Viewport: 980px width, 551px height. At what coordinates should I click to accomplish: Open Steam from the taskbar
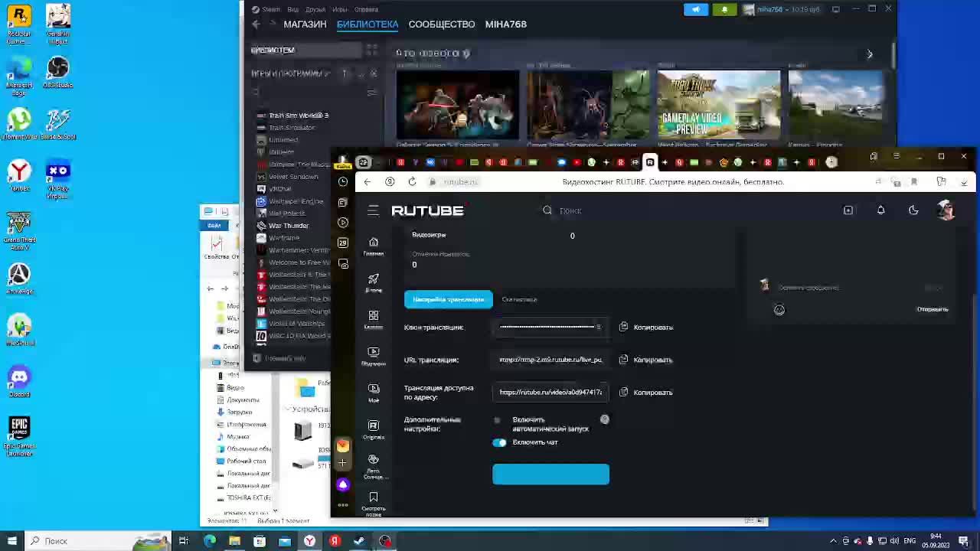360,541
